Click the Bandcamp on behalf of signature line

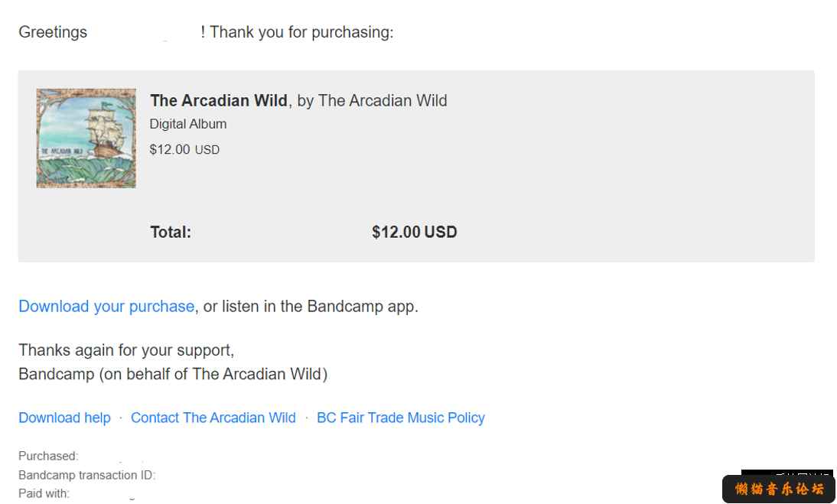pos(173,374)
